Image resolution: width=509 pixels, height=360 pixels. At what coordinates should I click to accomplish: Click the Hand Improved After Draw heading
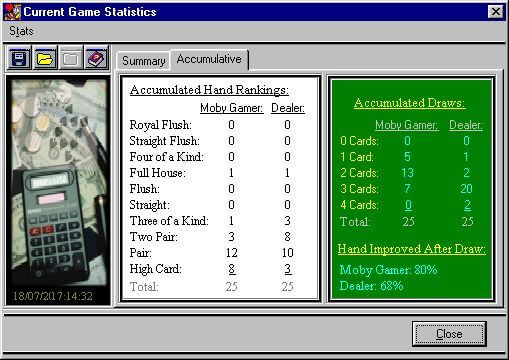(x=412, y=249)
